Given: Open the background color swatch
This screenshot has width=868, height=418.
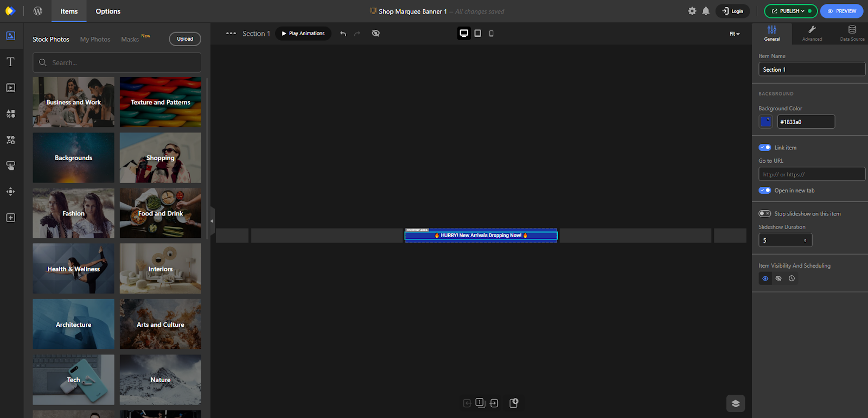Looking at the screenshot, I should click(x=765, y=122).
